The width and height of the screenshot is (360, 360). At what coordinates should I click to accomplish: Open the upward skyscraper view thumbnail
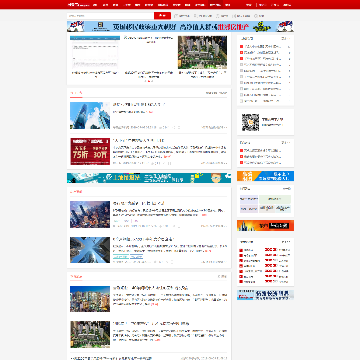coord(90,250)
